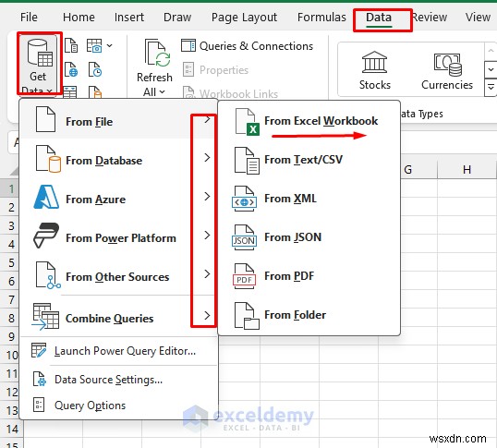Open the File tab

tap(29, 18)
